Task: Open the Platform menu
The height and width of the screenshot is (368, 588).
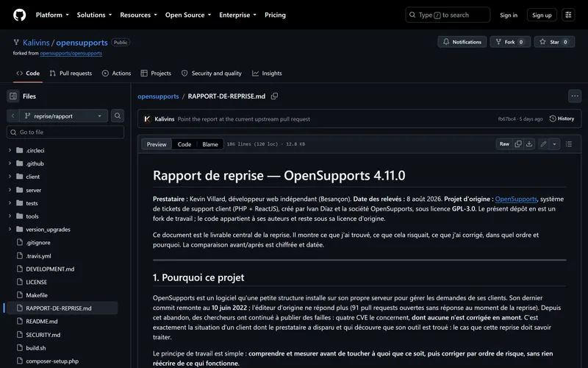Action: (x=52, y=15)
